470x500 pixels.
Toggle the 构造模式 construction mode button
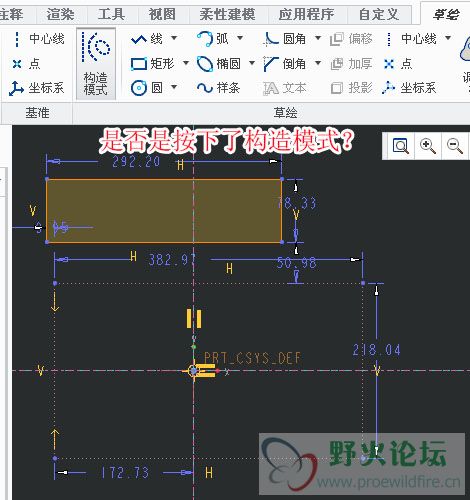click(x=96, y=64)
